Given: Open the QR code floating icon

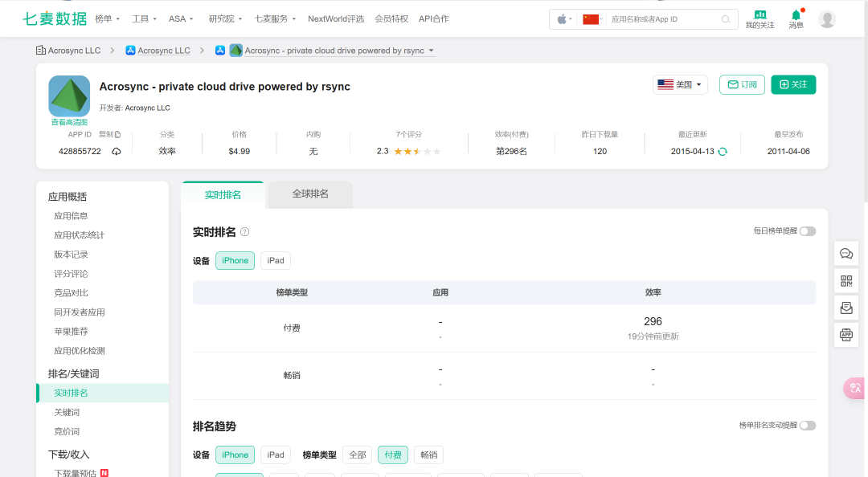Looking at the screenshot, I should pos(846,281).
